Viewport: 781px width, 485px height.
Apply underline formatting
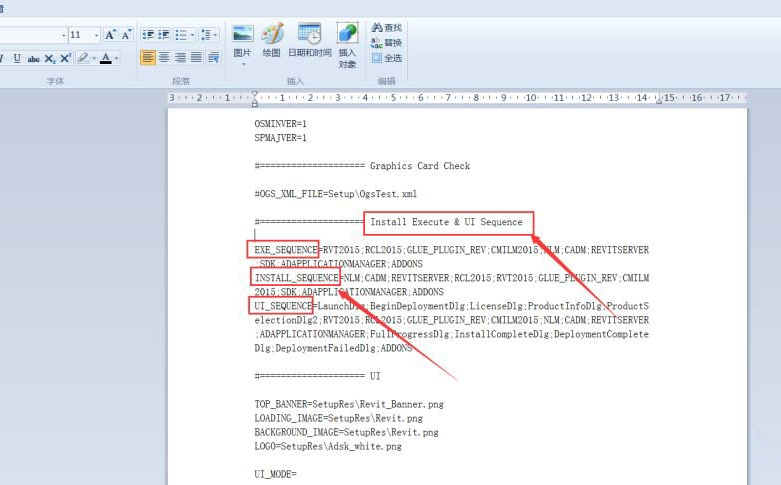point(17,58)
